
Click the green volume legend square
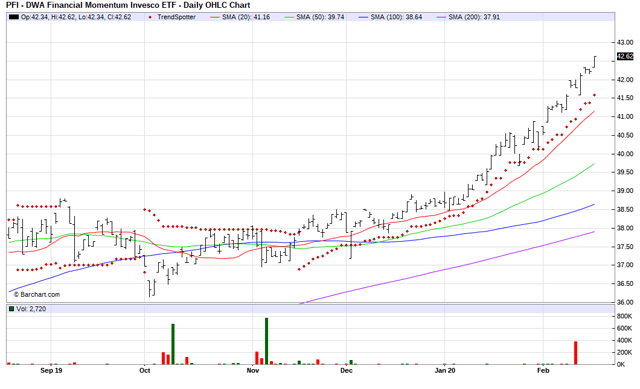11,309
